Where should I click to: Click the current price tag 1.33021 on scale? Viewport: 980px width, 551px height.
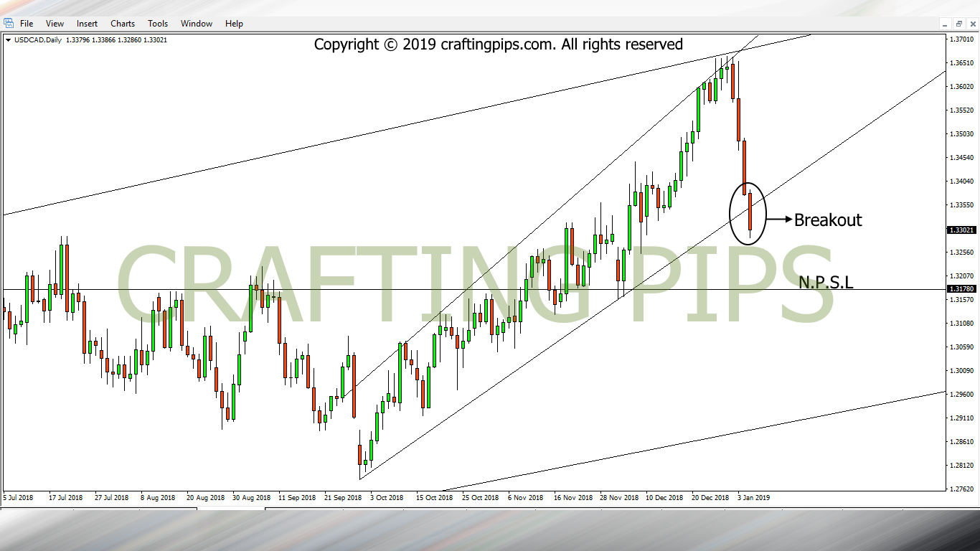coord(960,230)
